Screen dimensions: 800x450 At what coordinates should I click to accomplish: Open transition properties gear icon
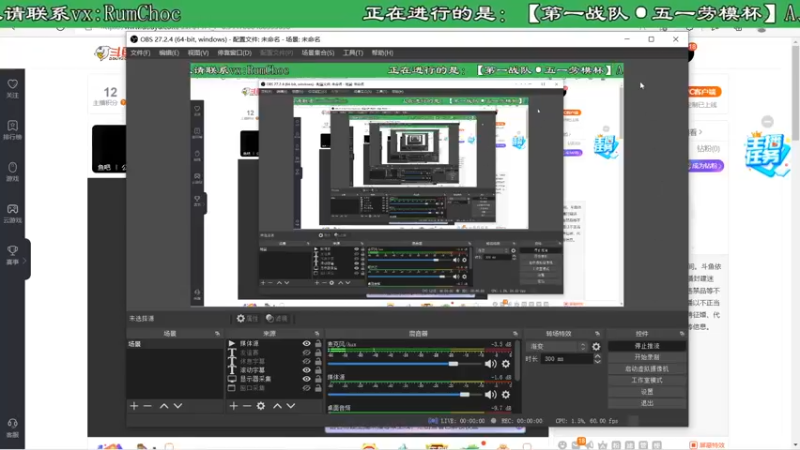coord(596,347)
